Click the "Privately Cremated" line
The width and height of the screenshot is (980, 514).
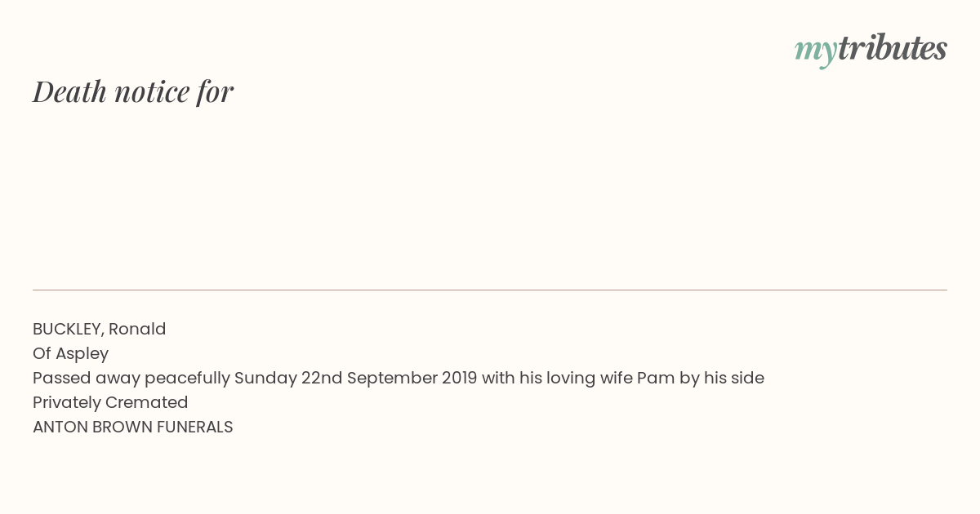[110, 402]
